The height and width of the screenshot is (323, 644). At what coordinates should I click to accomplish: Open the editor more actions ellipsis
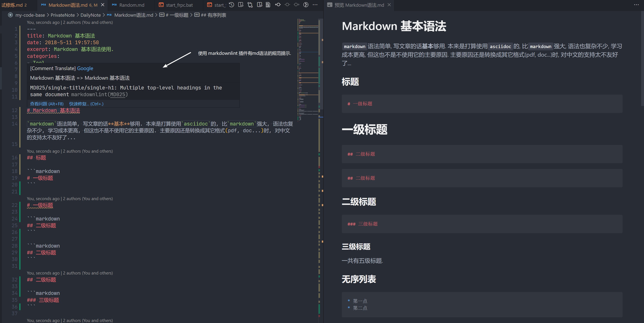click(315, 5)
